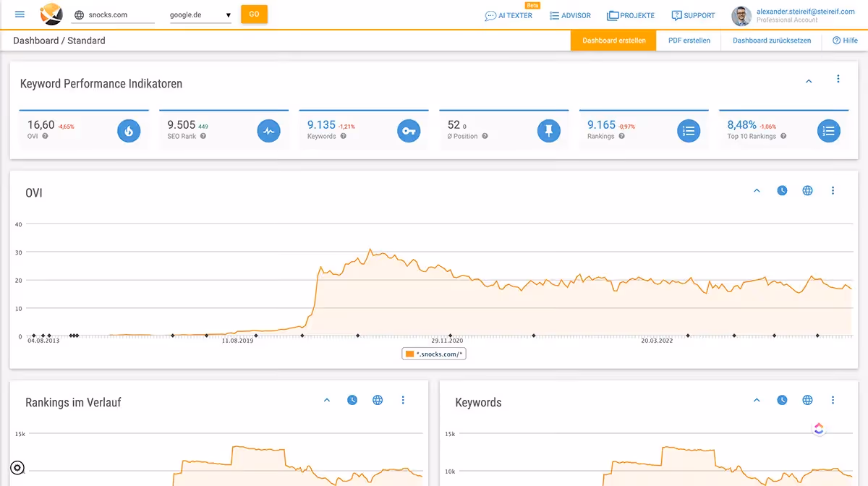Open the OVI chart globe settings

point(807,191)
